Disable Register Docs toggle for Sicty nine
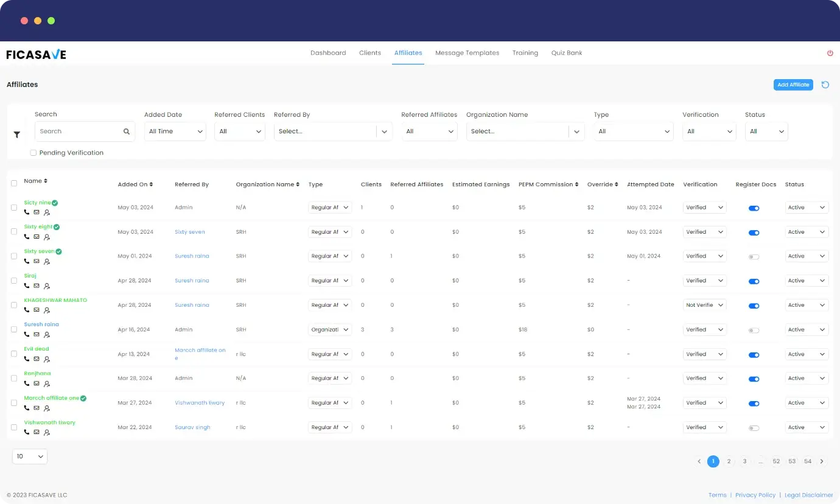This screenshot has width=840, height=504. pyautogui.click(x=754, y=208)
